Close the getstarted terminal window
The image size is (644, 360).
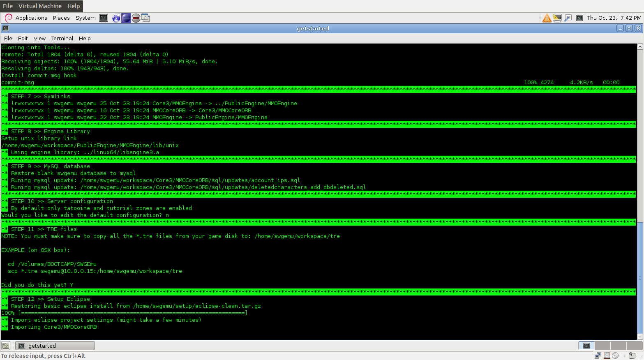[x=638, y=28]
